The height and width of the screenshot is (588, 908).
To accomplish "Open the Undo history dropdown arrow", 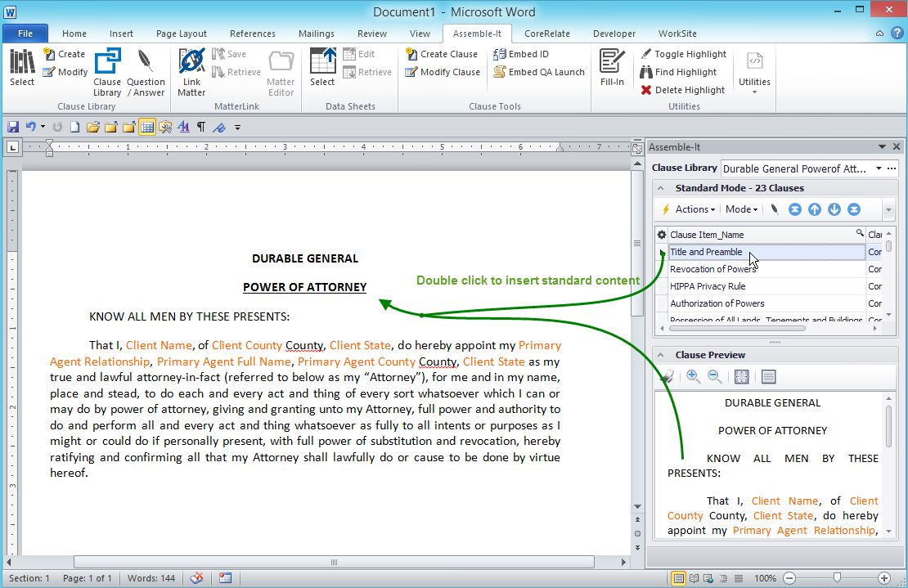I will coord(43,127).
